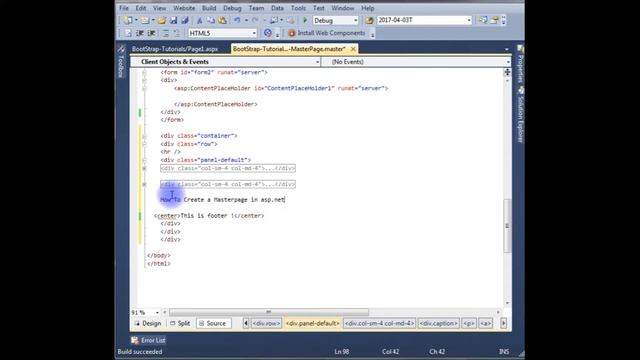
Task: Select the <div.panel-default> breadcrumb tag
Action: tap(313, 323)
